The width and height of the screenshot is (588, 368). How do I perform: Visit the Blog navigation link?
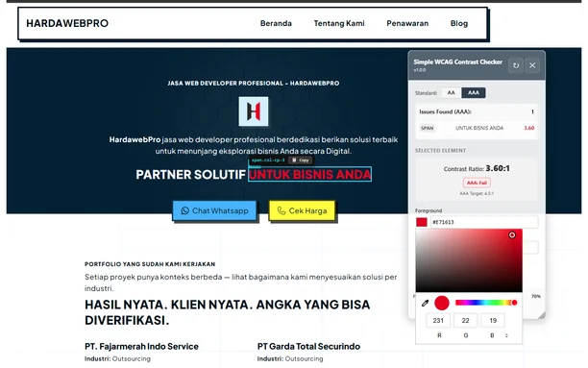(459, 23)
